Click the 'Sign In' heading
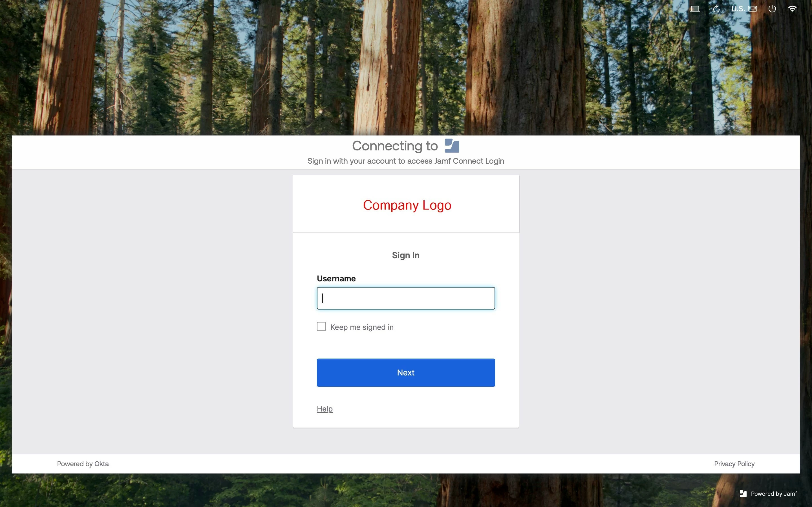Viewport: 812px width, 507px height. tap(406, 255)
